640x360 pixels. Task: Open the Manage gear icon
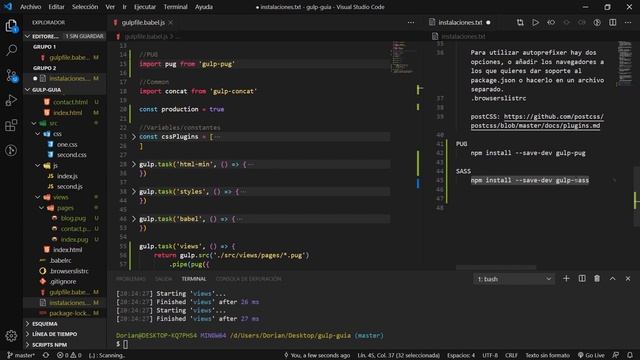point(11,336)
